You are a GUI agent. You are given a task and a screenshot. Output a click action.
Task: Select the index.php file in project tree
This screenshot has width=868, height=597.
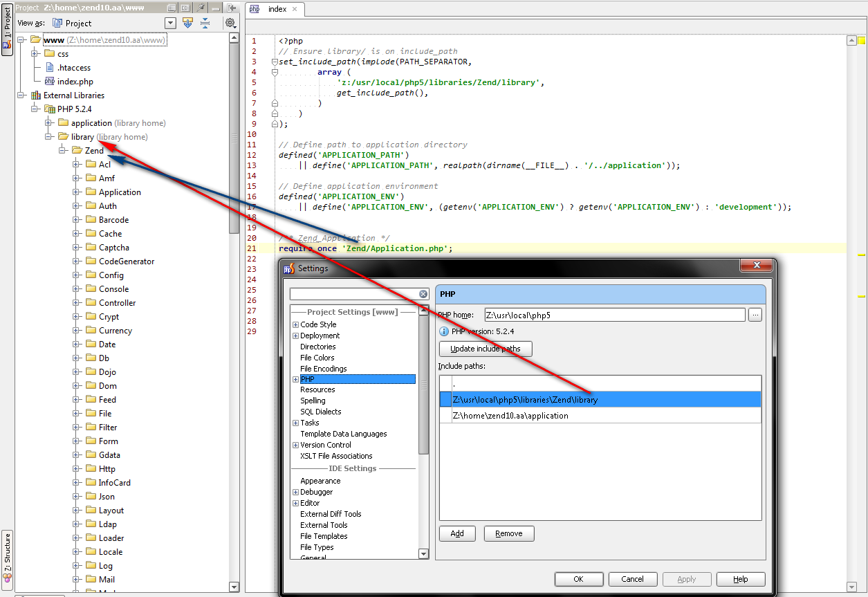(x=68, y=82)
